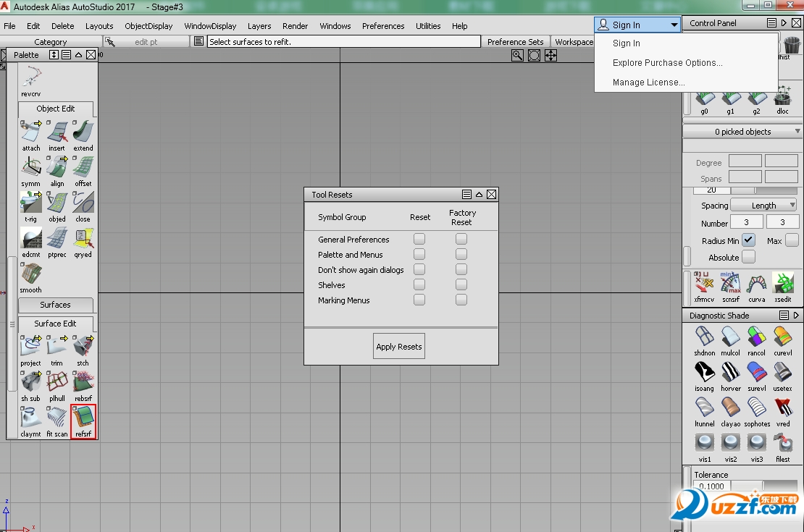This screenshot has width=804, height=532.
Task: Open the Render menu
Action: pyautogui.click(x=295, y=25)
